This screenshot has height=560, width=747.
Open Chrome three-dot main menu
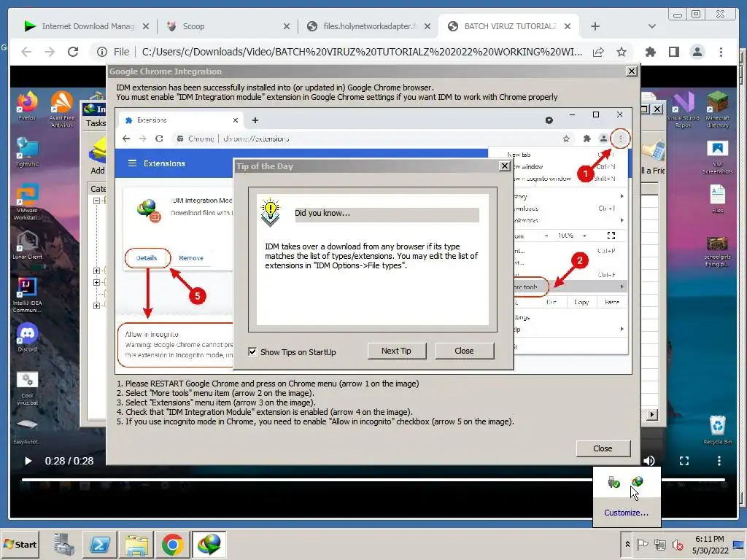point(721,52)
